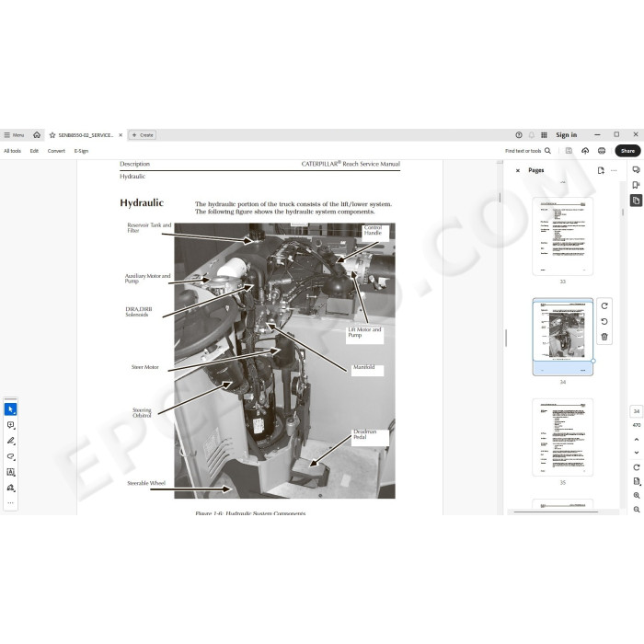Rotate page clockwise beside thumbnail 34
This screenshot has height=644, width=644.
tap(604, 306)
